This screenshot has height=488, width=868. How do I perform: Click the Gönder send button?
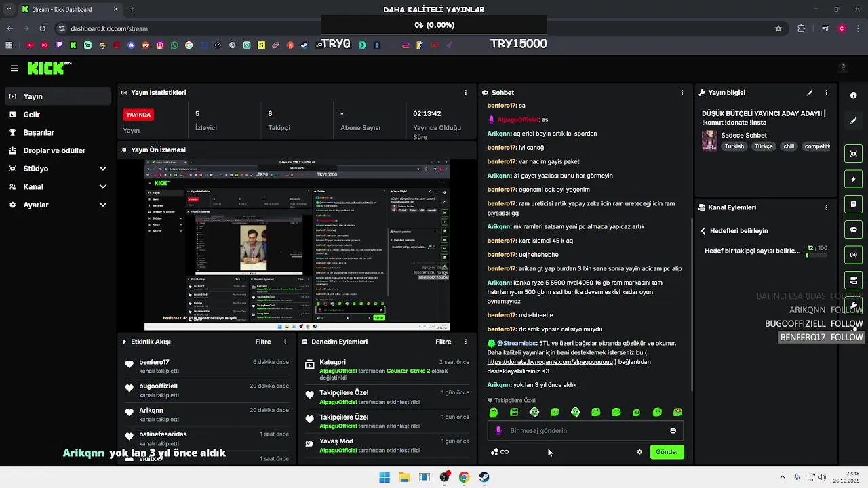667,452
